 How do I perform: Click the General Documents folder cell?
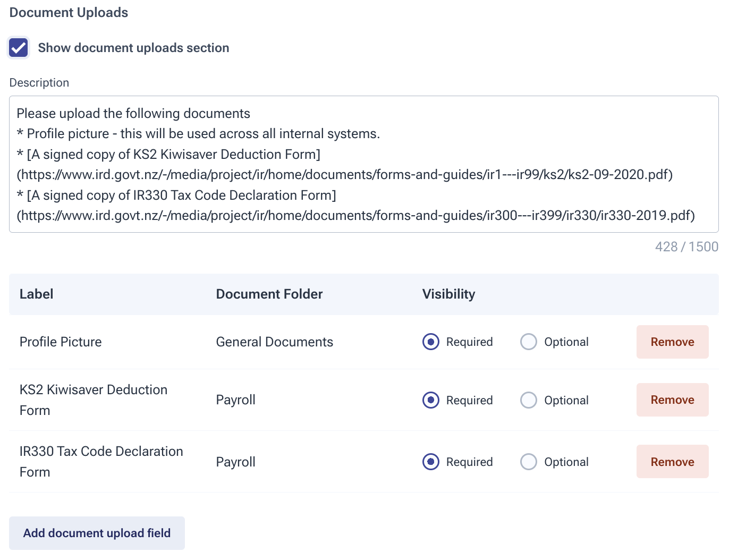point(275,342)
